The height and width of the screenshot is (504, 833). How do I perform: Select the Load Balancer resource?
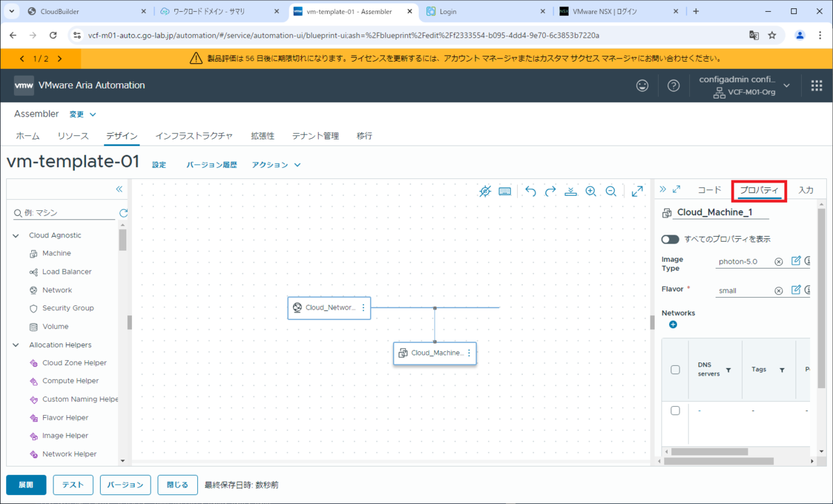pos(67,271)
